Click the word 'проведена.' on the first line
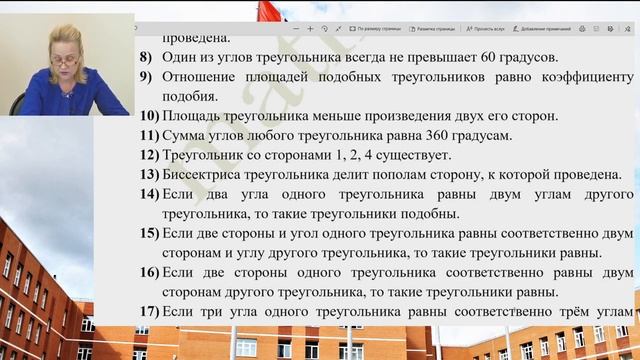Screen dimensions: 640x360 click(x=196, y=39)
